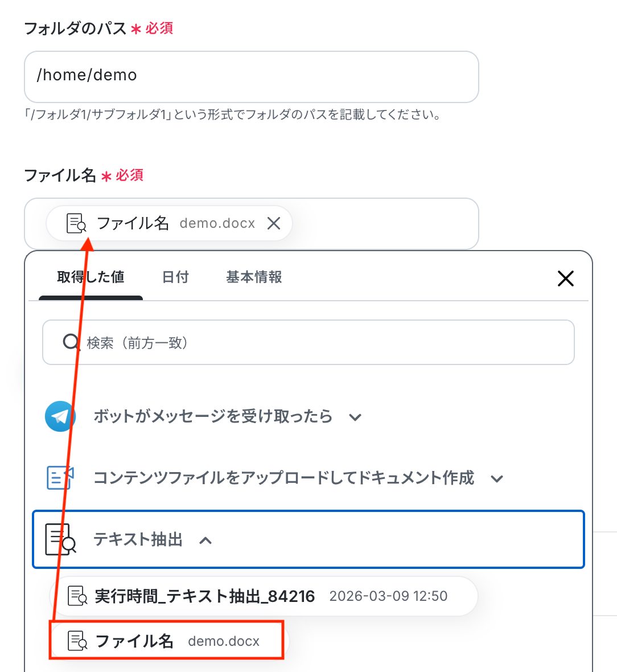Screen dimensions: 617x672
Task: Close the value picker panel
Action: click(x=565, y=278)
